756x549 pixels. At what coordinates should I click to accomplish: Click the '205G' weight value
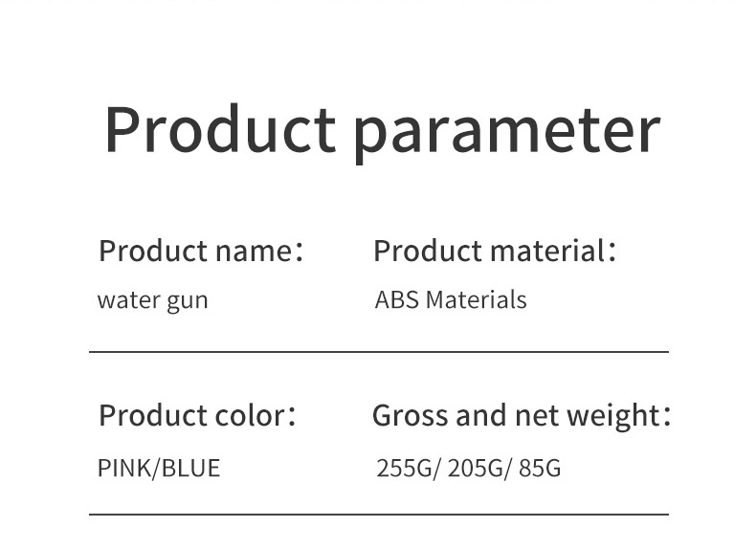click(476, 468)
